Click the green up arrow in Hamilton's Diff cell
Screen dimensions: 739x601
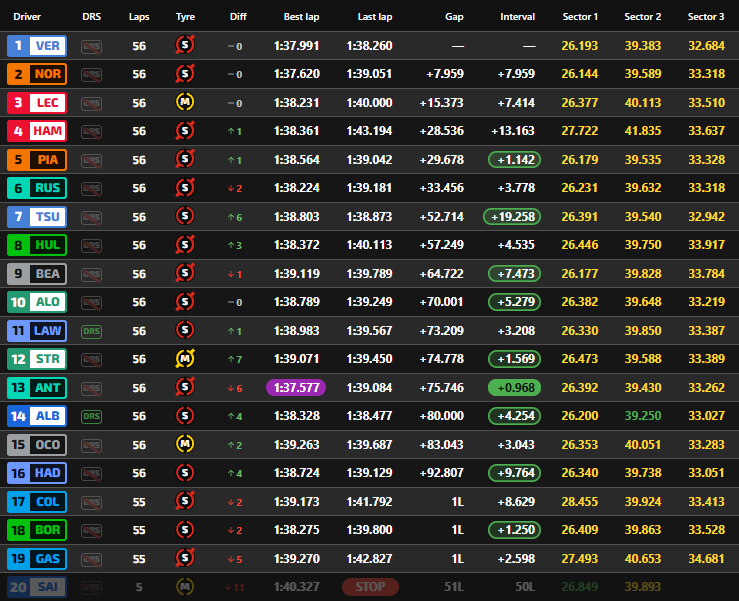point(230,131)
